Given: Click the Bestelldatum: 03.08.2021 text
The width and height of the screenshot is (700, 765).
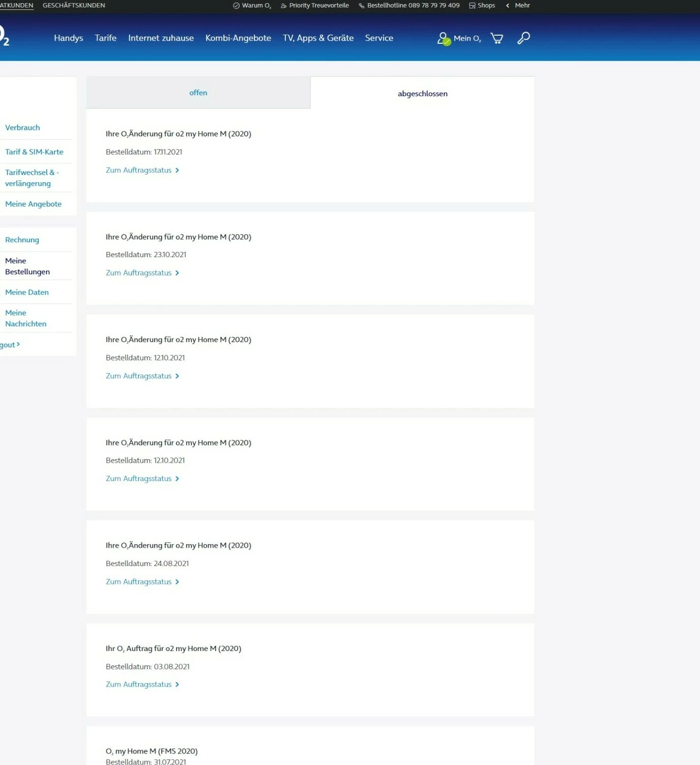Looking at the screenshot, I should pyautogui.click(x=148, y=667).
